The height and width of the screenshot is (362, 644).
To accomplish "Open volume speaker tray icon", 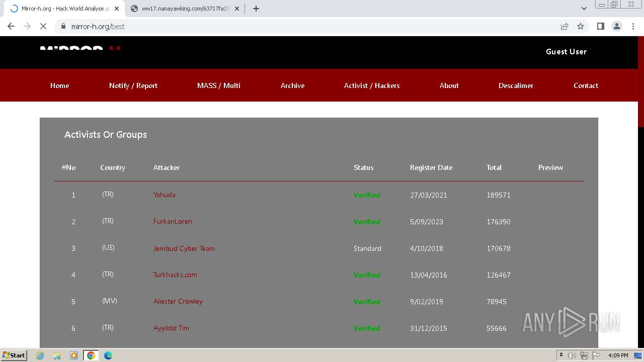I will click(x=572, y=355).
